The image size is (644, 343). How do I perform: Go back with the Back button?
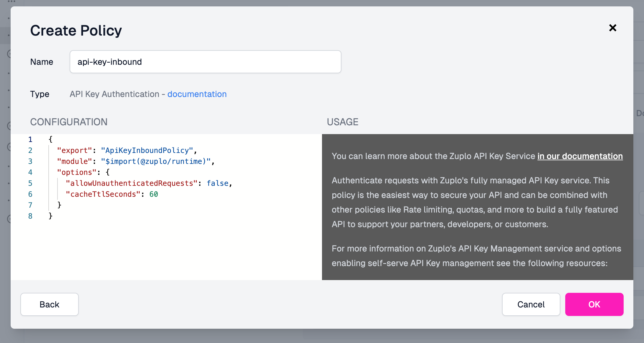[50, 304]
